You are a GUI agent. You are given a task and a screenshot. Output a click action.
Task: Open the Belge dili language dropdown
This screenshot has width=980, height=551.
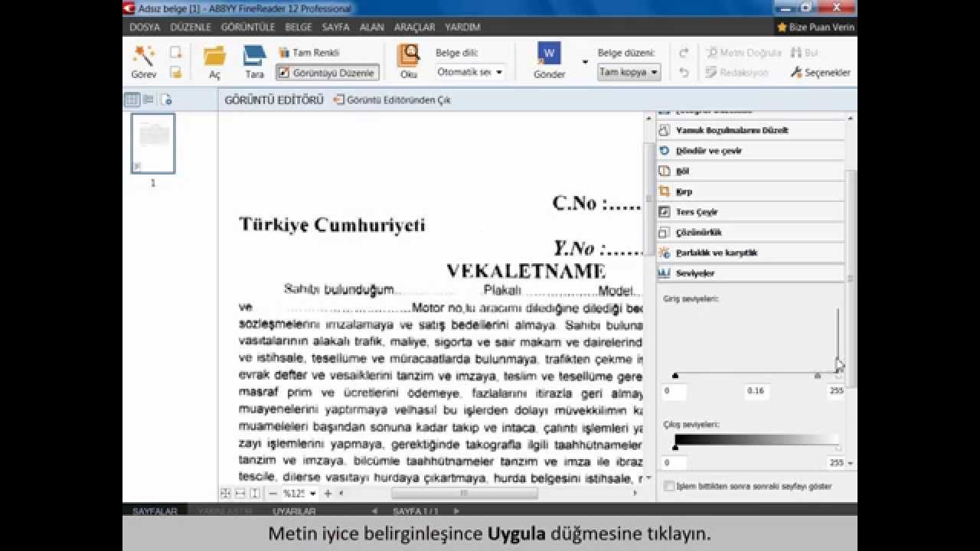click(470, 72)
